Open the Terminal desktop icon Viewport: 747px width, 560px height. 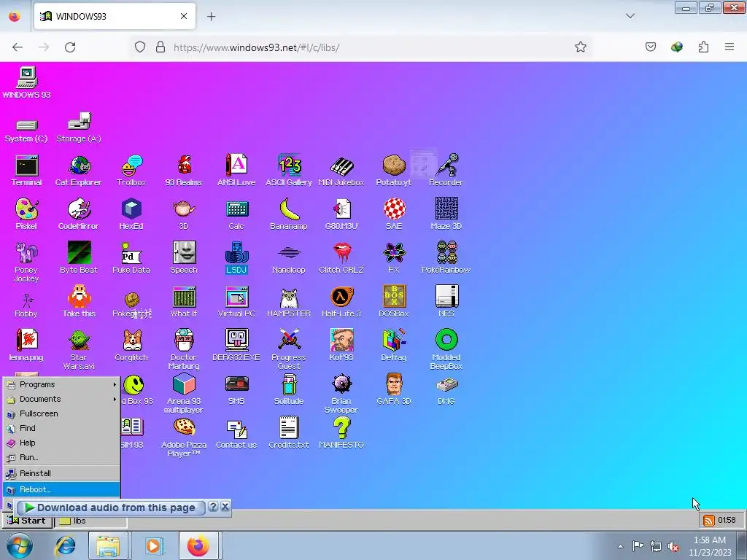[27, 170]
